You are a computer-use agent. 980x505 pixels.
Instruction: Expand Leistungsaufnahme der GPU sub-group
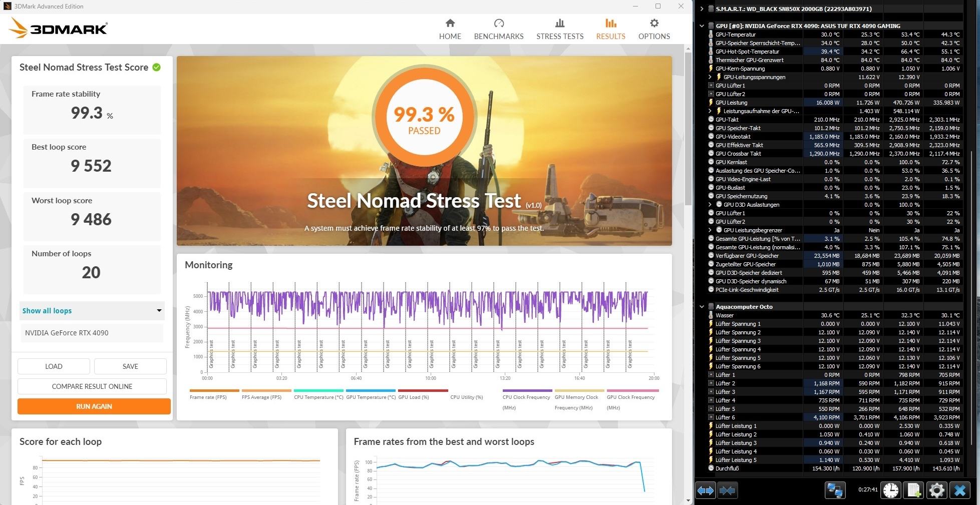710,111
